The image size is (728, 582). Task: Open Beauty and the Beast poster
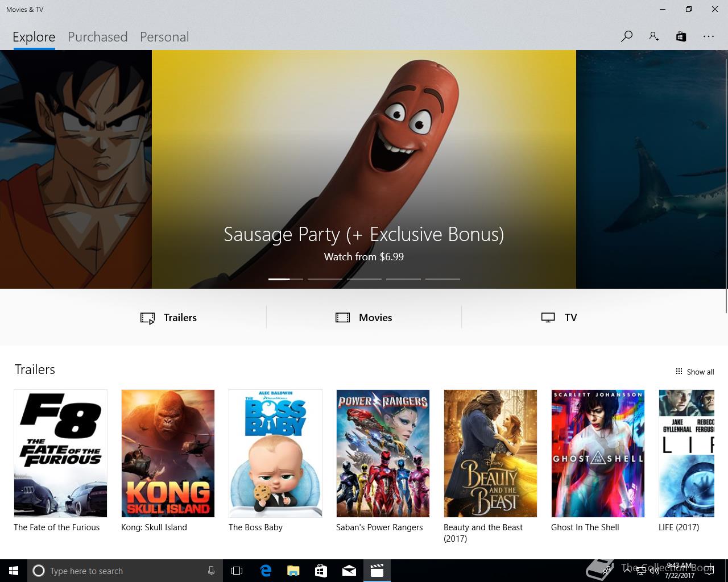pyautogui.click(x=490, y=454)
